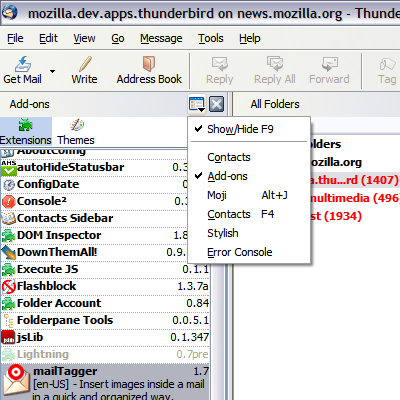This screenshot has height=400, width=400.
Task: Select the jsLib extension name
Action: 30,337
